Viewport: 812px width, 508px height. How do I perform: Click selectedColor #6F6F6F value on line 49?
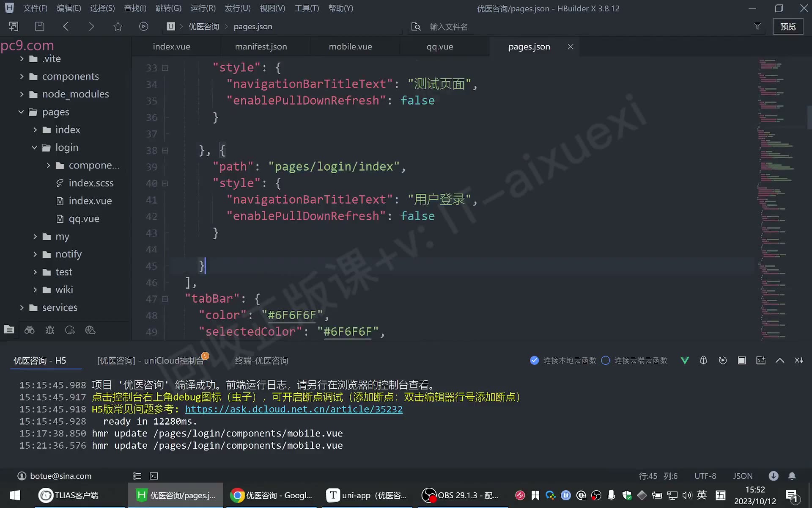[348, 332]
